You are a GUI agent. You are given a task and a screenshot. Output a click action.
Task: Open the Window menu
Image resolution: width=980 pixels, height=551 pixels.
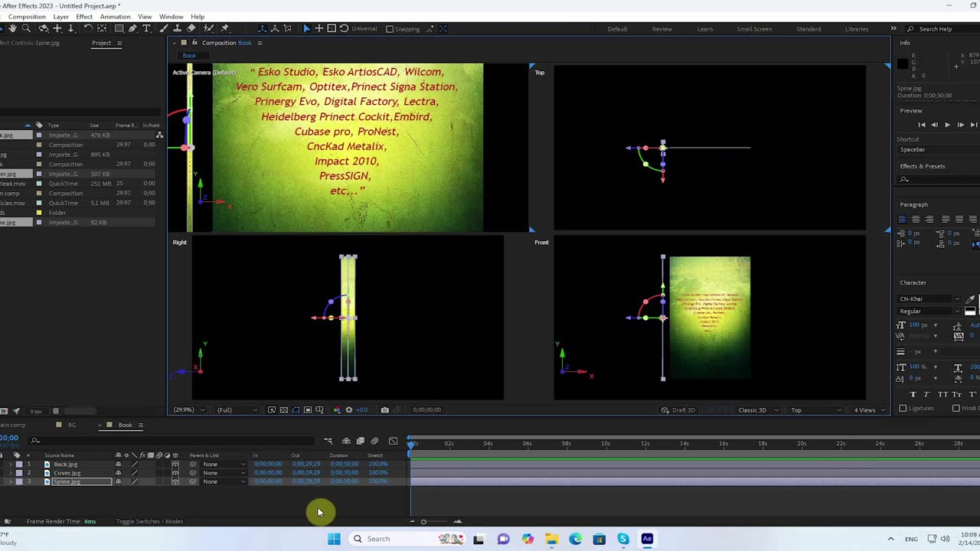pyautogui.click(x=171, y=17)
